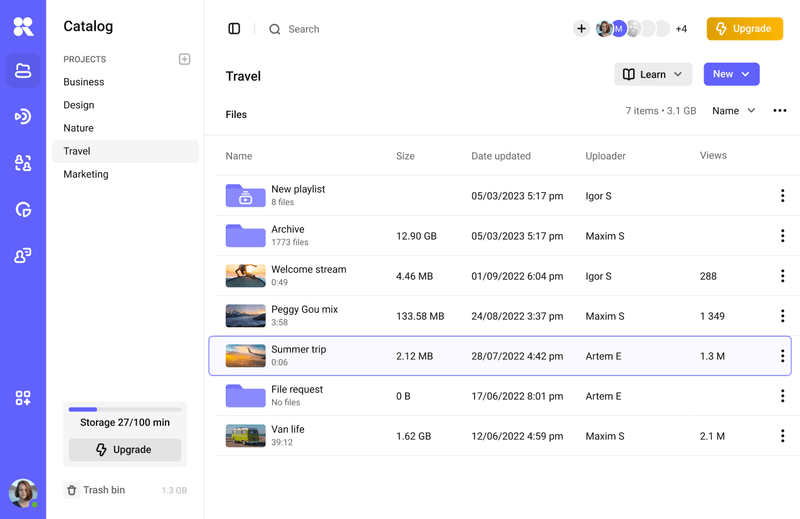Image resolution: width=800 pixels, height=519 pixels.
Task: Click the storage usage progress bar
Action: (125, 409)
